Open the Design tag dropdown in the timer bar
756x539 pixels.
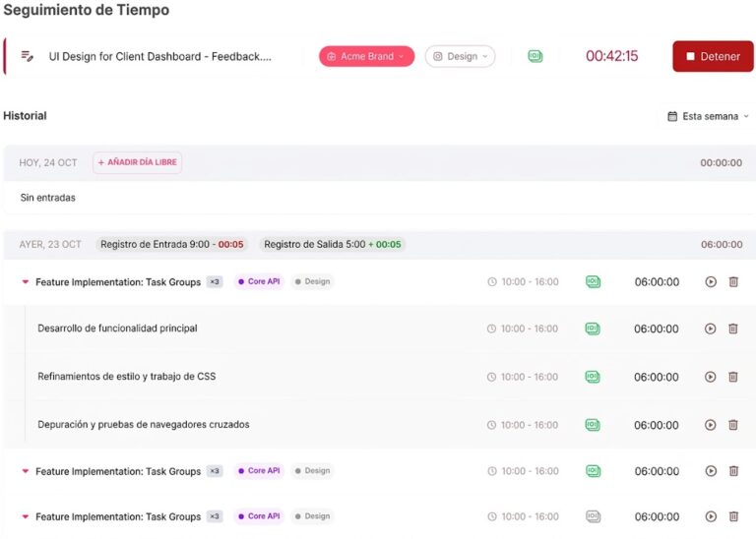click(x=460, y=56)
